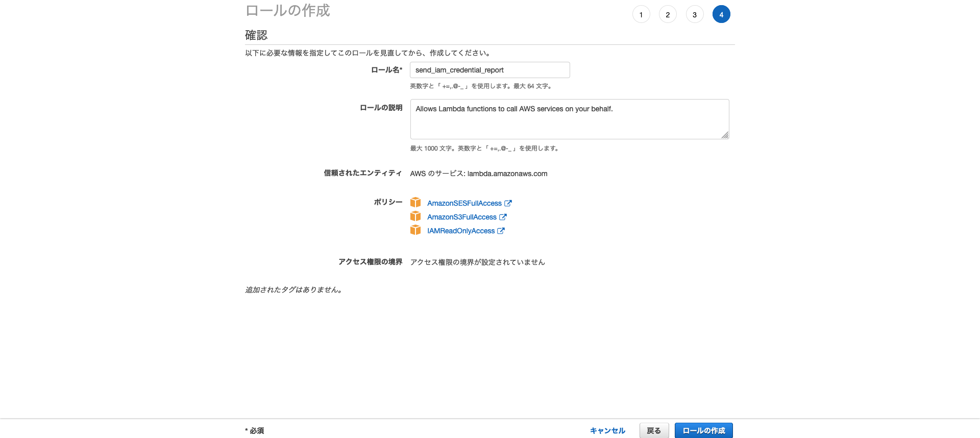This screenshot has width=980, height=438.
Task: Focus the ロールの説明 text area
Action: (x=570, y=119)
